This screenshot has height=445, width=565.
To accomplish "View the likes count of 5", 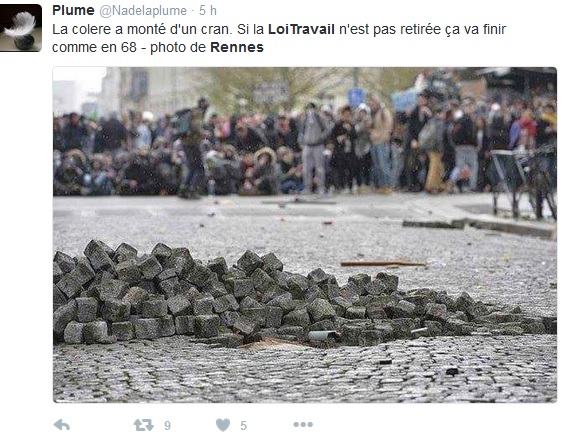I will [x=244, y=426].
